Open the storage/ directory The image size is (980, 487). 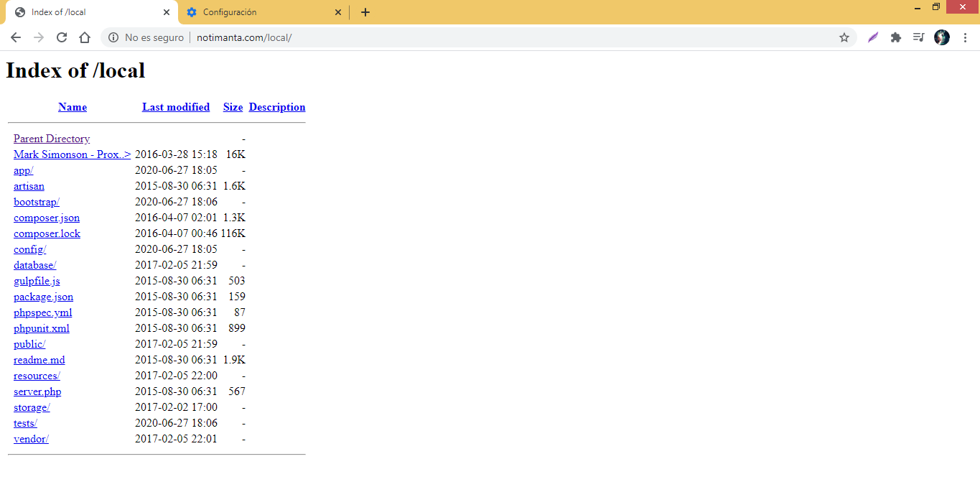(32, 407)
